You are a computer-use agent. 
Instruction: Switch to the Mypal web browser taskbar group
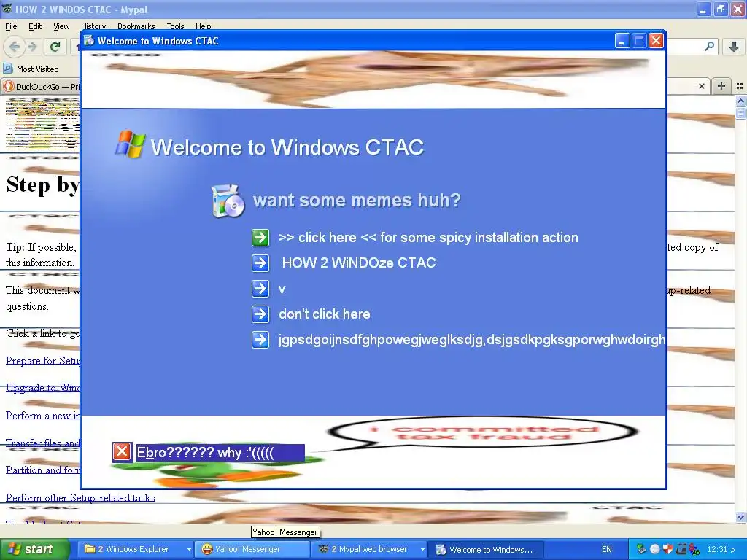[368, 549]
